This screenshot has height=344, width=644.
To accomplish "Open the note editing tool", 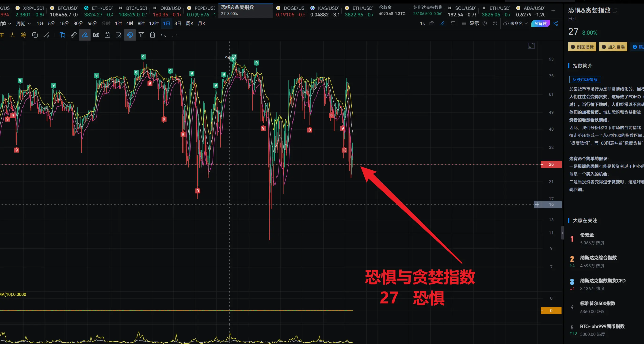I will pyautogui.click(x=118, y=35).
